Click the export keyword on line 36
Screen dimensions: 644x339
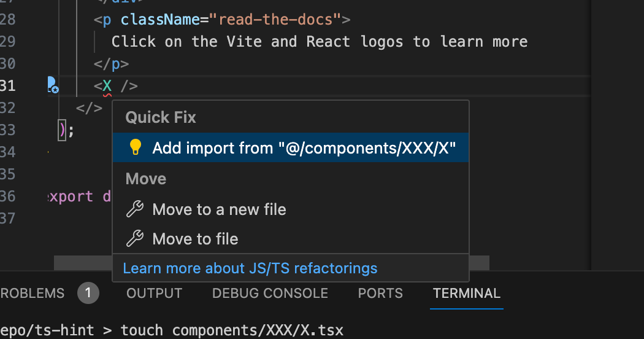(x=71, y=197)
